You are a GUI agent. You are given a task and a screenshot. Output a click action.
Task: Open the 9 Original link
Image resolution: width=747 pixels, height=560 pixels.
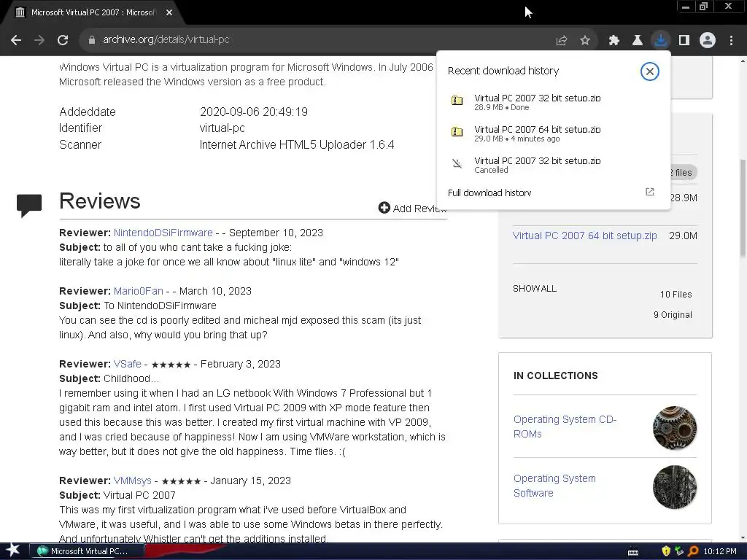(x=673, y=315)
